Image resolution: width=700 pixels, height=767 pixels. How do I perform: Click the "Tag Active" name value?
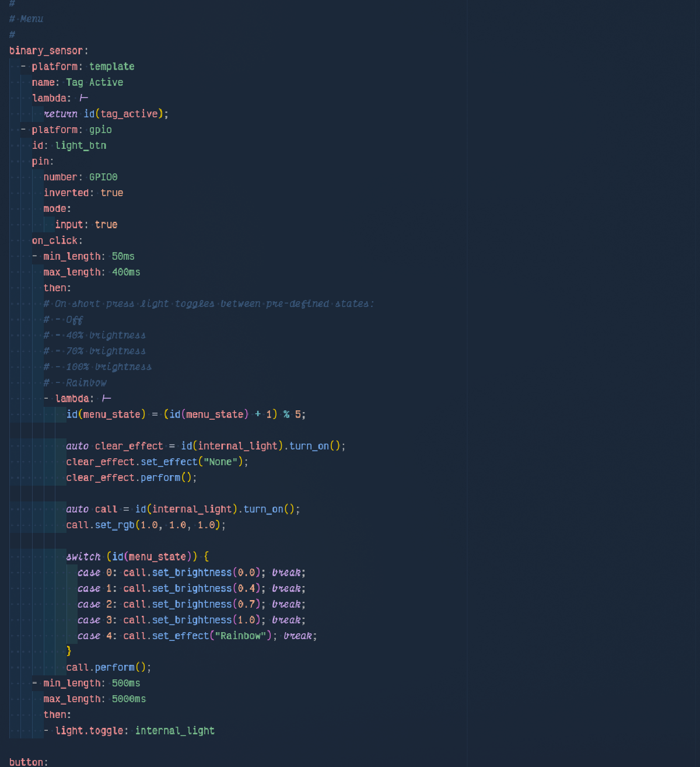pyautogui.click(x=94, y=82)
